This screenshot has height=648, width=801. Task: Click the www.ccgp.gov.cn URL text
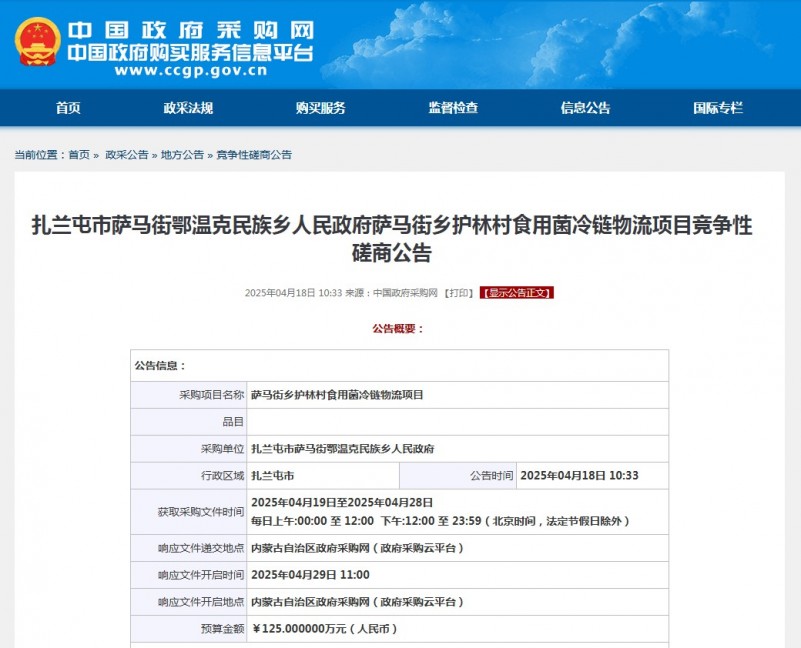[191, 71]
